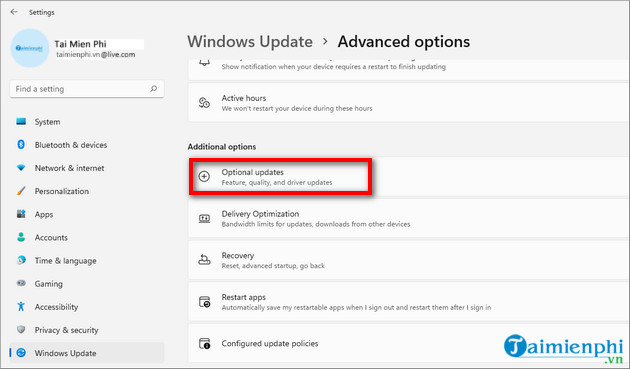
Task: Click the Delivery Optimization icon
Action: pos(204,219)
